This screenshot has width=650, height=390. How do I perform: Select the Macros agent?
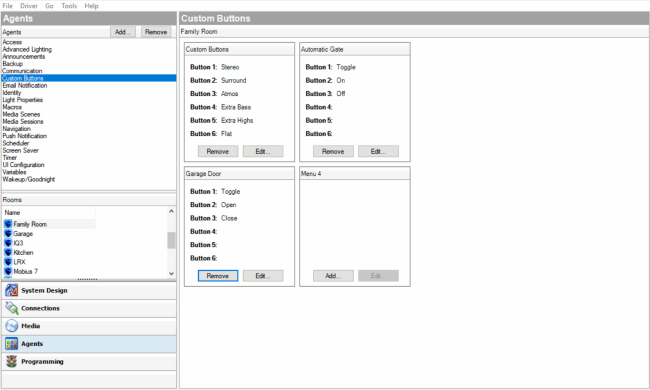(12, 107)
